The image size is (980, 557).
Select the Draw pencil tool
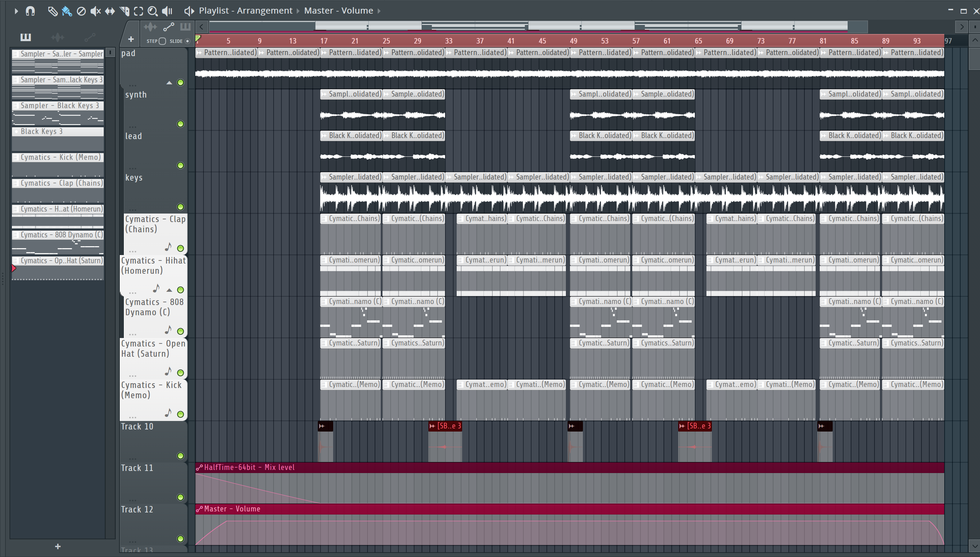coord(52,11)
